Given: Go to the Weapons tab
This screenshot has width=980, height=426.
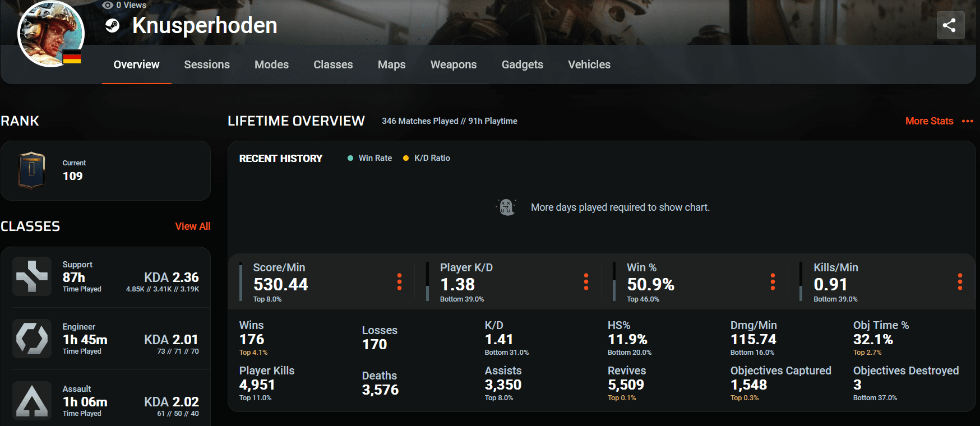Looking at the screenshot, I should [454, 64].
